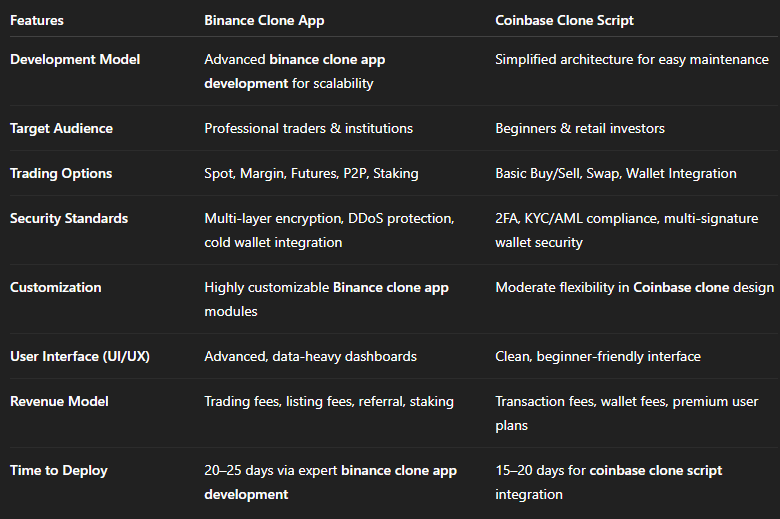780x519 pixels.
Task: Click 'Beginners & retail investors' cell
Action: pos(580,128)
